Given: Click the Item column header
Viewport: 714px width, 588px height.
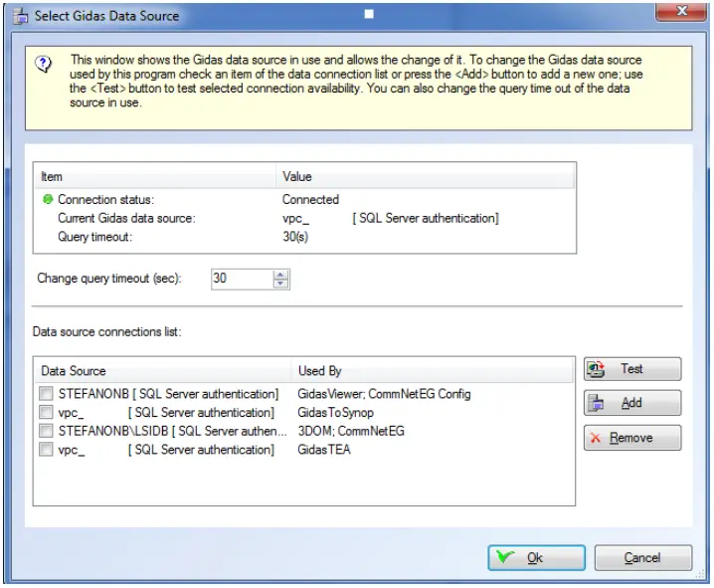Looking at the screenshot, I should [x=155, y=177].
